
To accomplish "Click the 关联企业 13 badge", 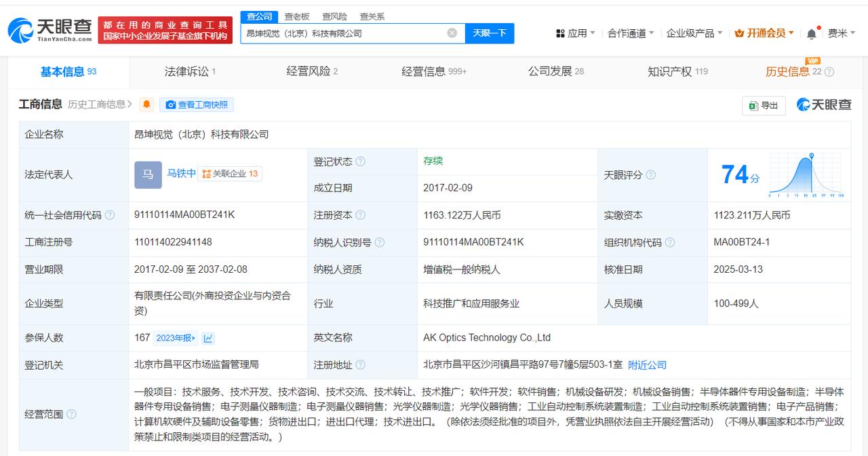I will coord(231,174).
